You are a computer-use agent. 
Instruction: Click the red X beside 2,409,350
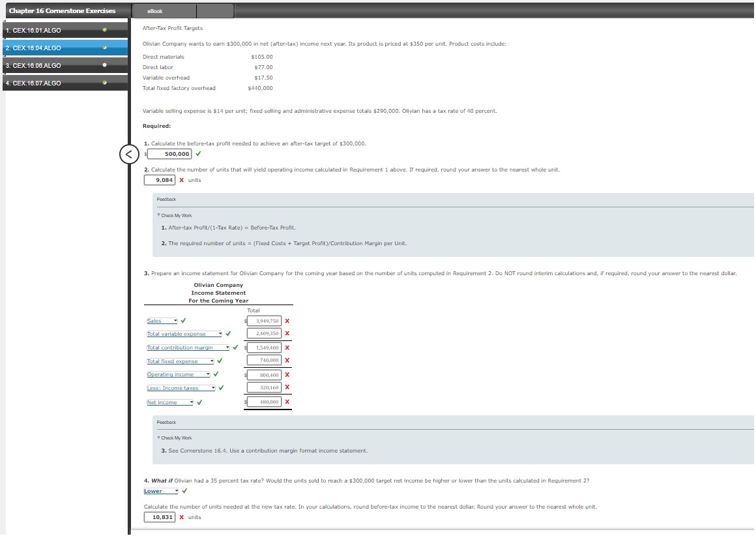[287, 333]
